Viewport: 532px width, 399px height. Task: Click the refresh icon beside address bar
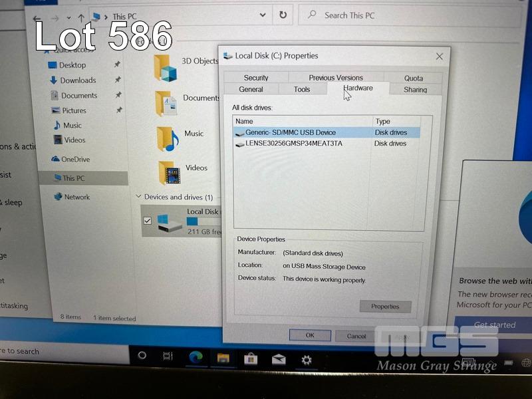pos(283,15)
